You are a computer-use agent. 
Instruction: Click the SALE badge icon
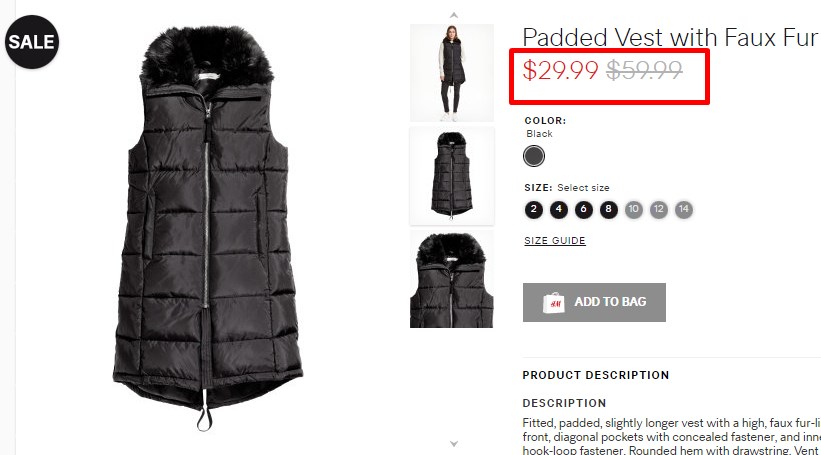pos(32,42)
